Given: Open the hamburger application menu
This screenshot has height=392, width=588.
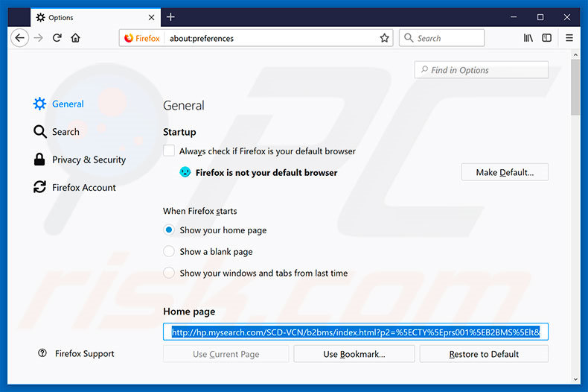Looking at the screenshot, I should pos(569,38).
